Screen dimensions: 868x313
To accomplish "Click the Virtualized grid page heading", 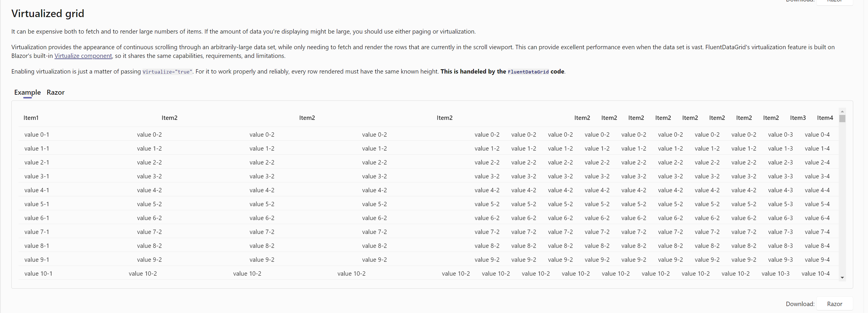I will pos(48,14).
